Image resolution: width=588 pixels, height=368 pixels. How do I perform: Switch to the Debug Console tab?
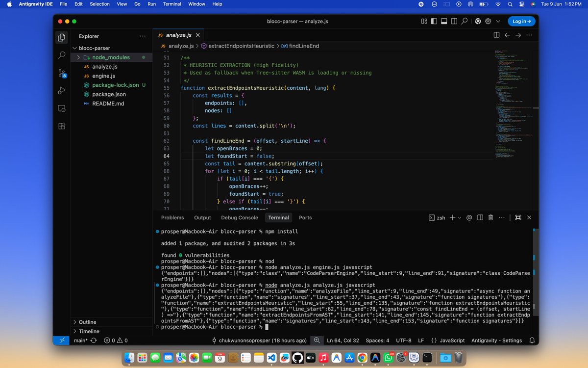[239, 218]
